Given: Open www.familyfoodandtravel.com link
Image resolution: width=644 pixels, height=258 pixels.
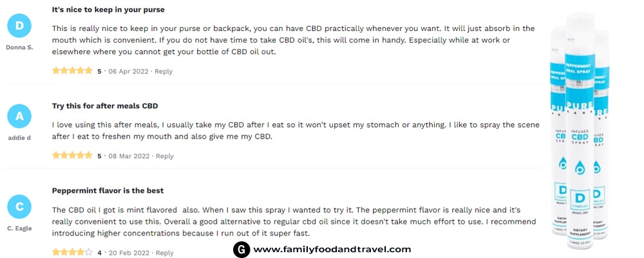Looking at the screenshot, I should pos(332,249).
